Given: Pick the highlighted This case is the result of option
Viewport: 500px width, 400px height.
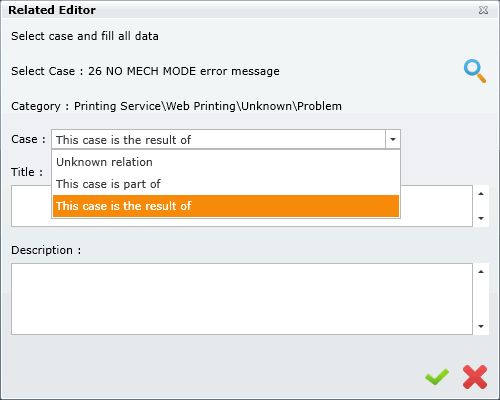Looking at the screenshot, I should pyautogui.click(x=226, y=206).
